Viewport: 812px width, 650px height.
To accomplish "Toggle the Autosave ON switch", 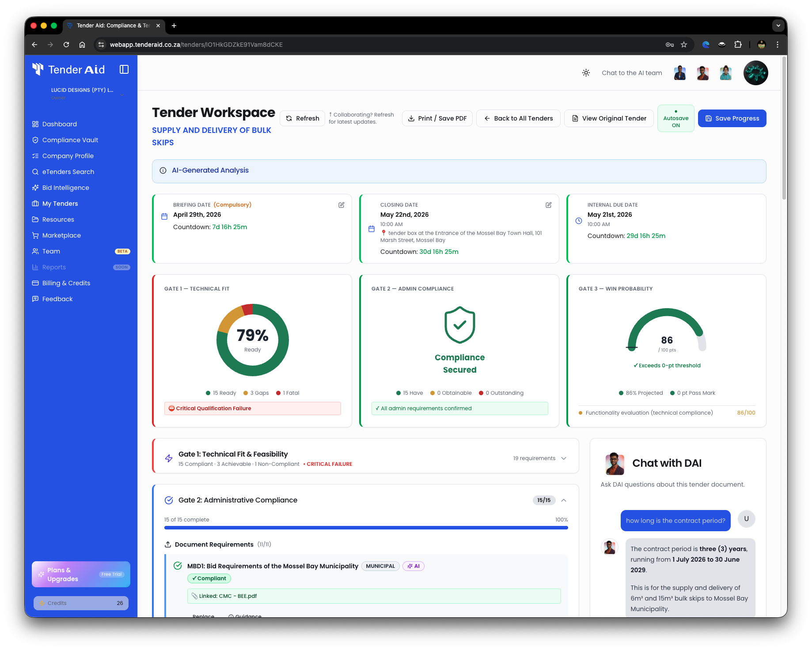I will [676, 118].
